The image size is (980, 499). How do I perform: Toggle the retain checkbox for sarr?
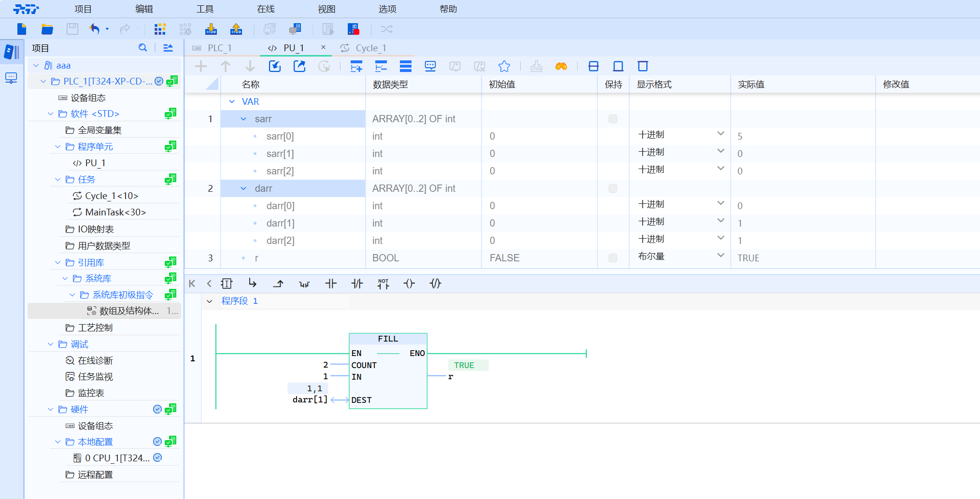tap(613, 119)
